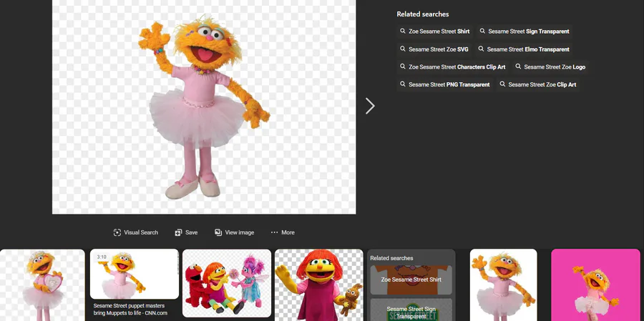Go to next image with right chevron
The image size is (644, 321).
point(370,106)
